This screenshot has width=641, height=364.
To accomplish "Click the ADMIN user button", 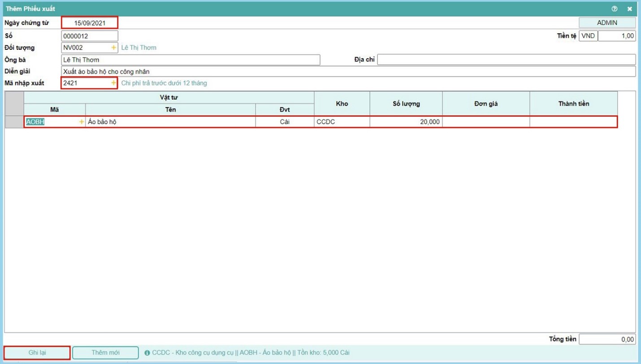I will tap(607, 23).
